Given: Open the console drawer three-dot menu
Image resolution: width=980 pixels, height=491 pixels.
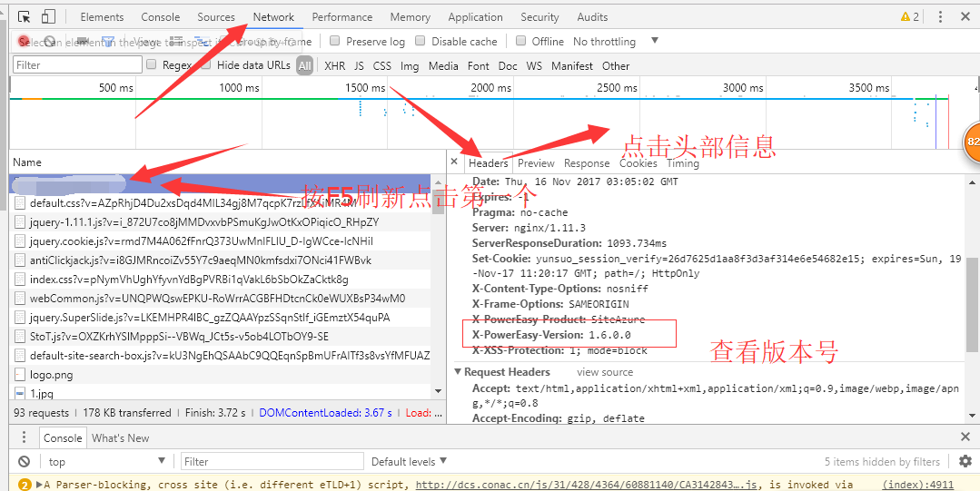Looking at the screenshot, I should coord(24,437).
